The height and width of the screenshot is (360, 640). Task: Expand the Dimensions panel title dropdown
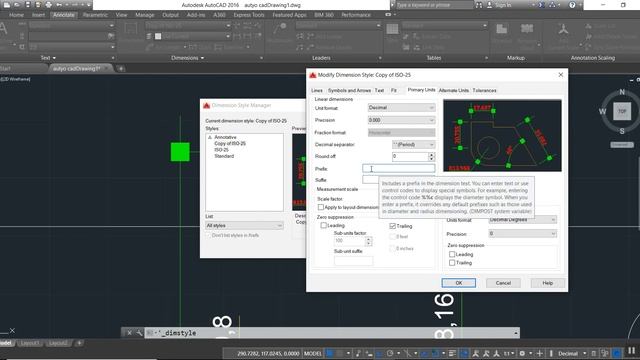tap(188, 58)
